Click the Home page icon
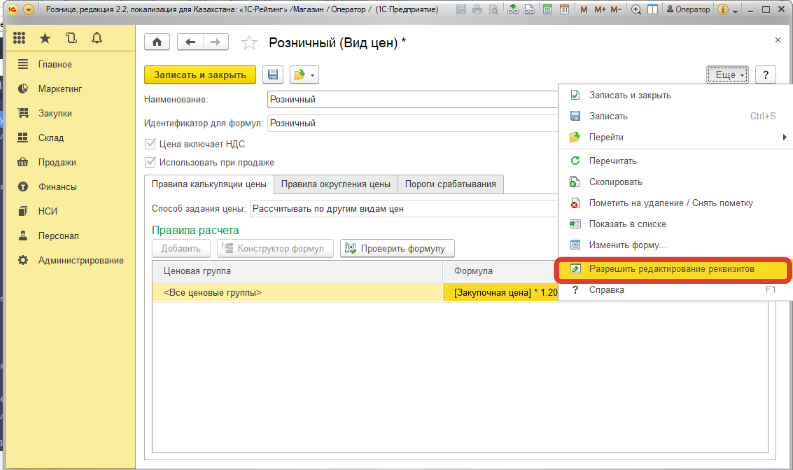Screen dimensions: 793x470 pos(157,42)
